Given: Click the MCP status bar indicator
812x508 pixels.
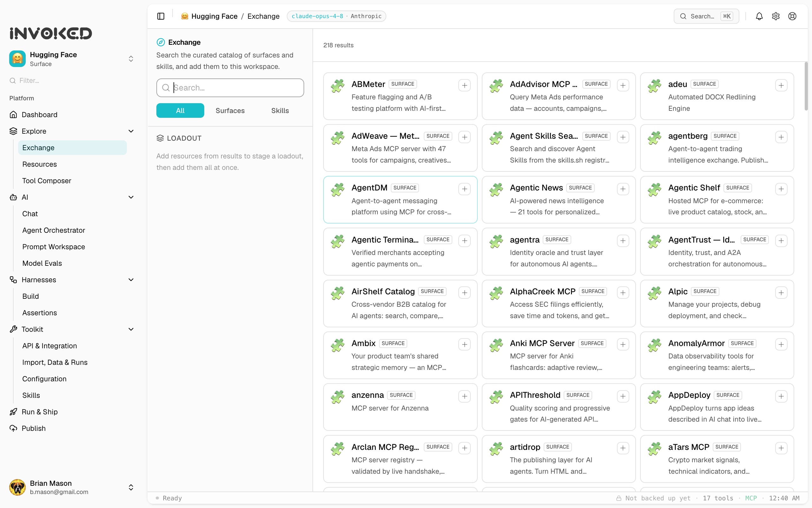Looking at the screenshot, I should (750, 498).
